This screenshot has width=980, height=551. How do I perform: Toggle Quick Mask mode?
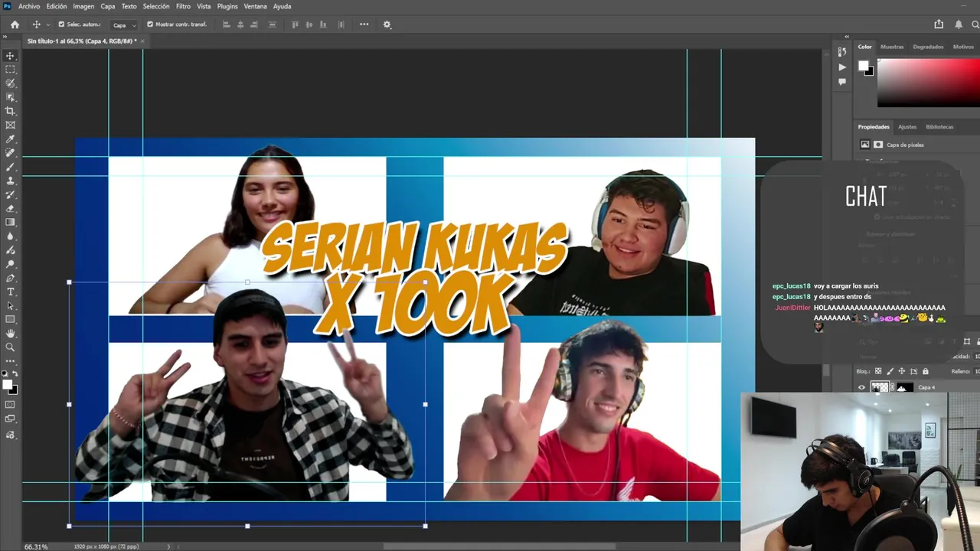(x=10, y=404)
